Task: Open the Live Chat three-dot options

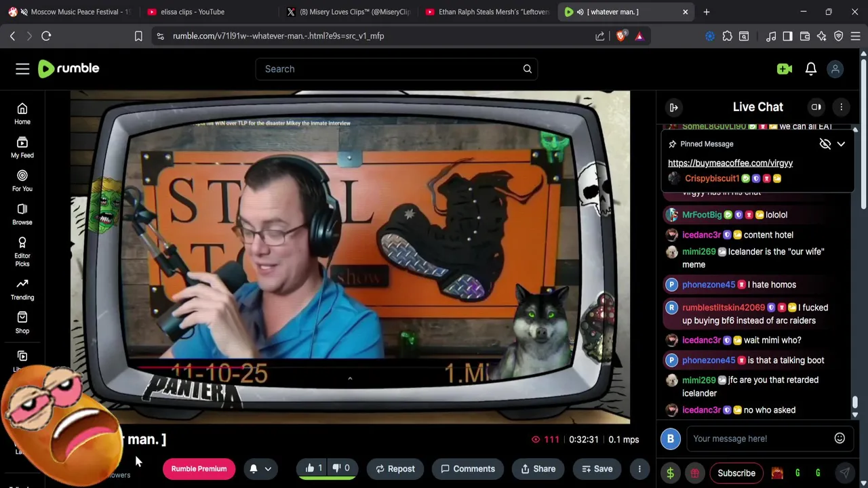Action: 841,107
